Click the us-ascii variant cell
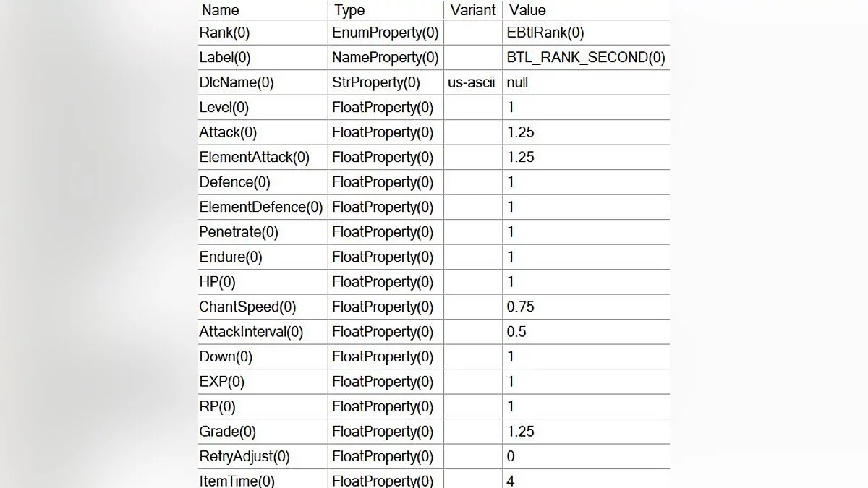The width and height of the screenshot is (868, 488). pyautogui.click(x=472, y=82)
